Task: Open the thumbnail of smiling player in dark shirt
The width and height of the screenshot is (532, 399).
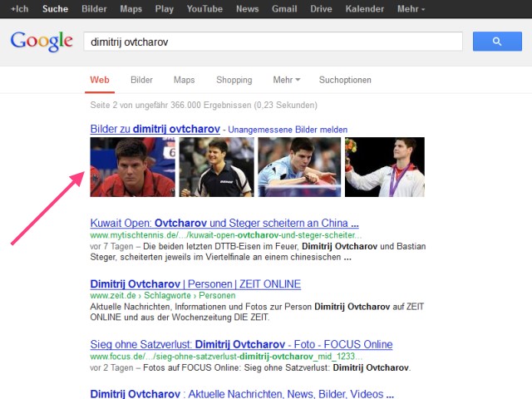Action: pyautogui.click(x=216, y=167)
